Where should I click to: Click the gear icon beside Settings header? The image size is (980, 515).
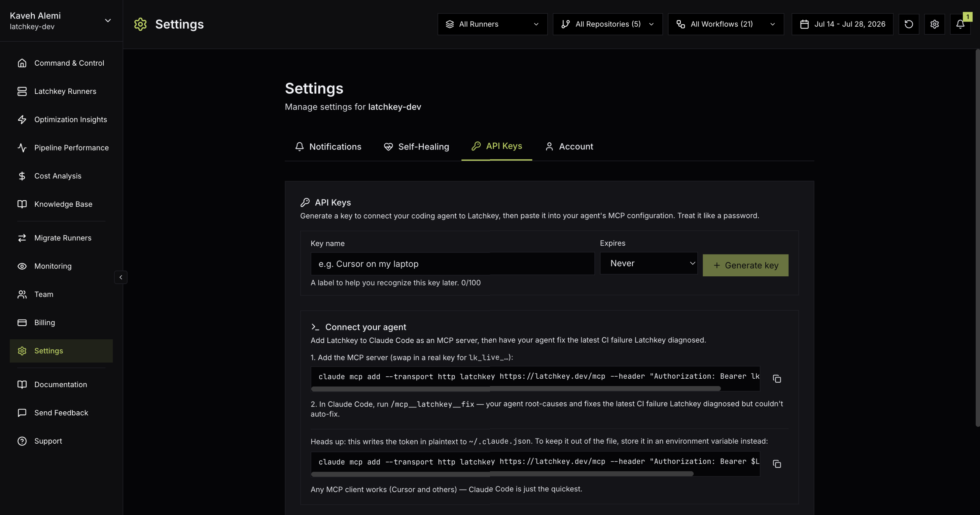140,24
